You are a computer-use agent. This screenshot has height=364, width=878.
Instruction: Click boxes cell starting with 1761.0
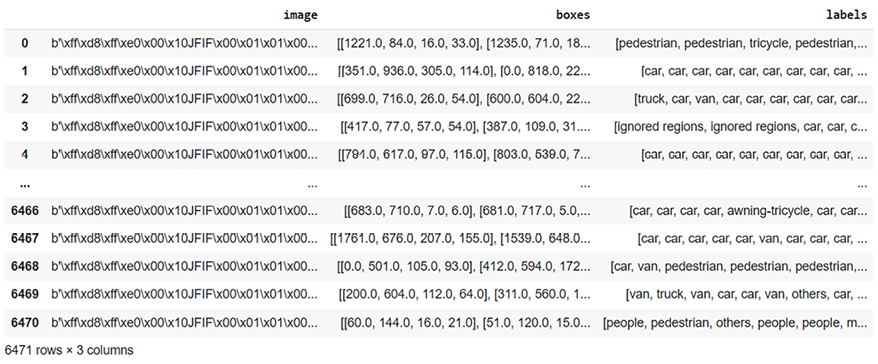[x=461, y=239]
